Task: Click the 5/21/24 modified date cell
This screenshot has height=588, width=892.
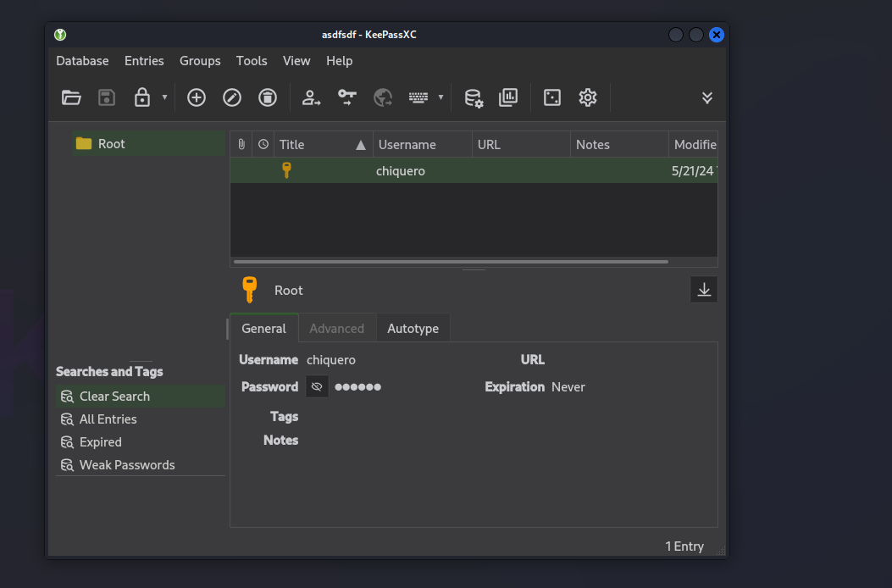Action: point(694,171)
